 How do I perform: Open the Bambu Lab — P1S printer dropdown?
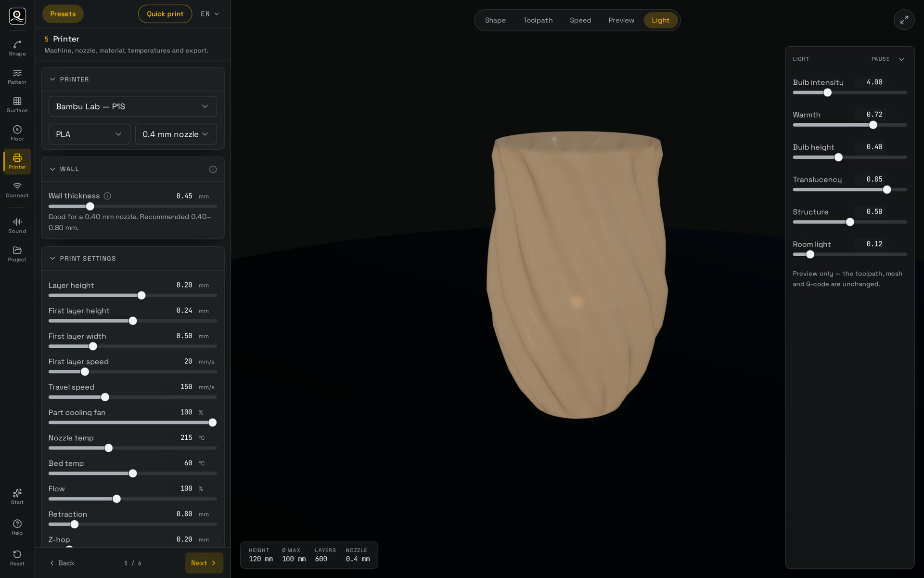[132, 106]
